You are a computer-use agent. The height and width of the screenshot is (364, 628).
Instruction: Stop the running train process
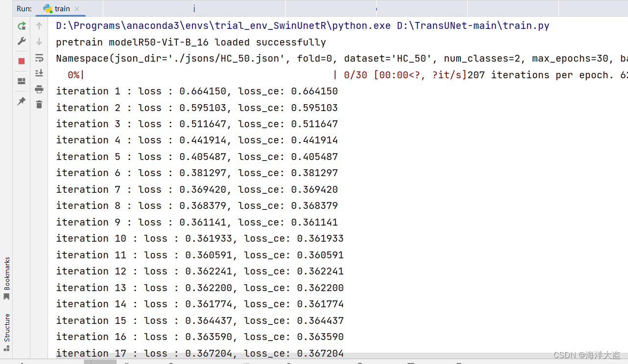(x=22, y=61)
